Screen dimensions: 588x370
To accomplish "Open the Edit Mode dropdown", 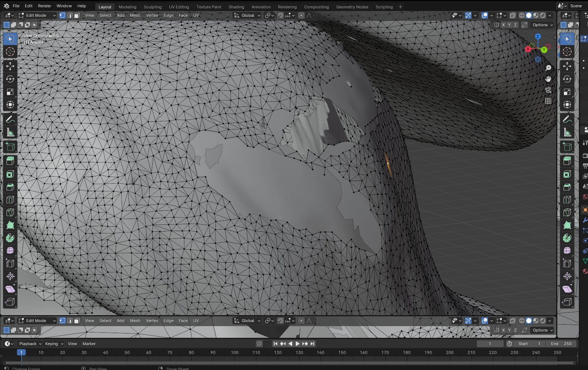I will coord(37,15).
